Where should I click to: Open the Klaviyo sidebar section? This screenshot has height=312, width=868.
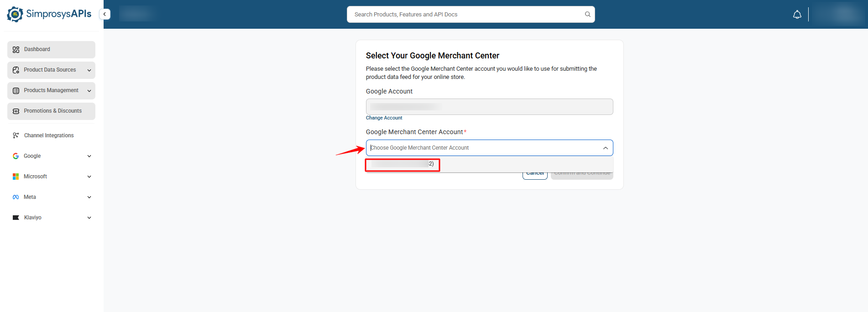click(51, 218)
